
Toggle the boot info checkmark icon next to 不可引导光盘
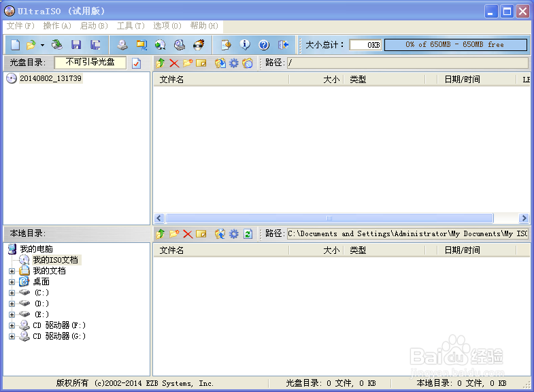pos(136,63)
